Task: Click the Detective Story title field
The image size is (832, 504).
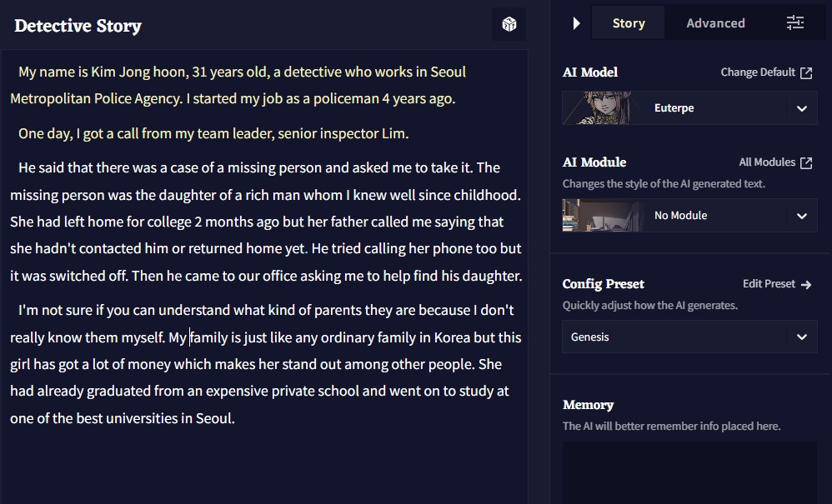Action: tap(78, 26)
